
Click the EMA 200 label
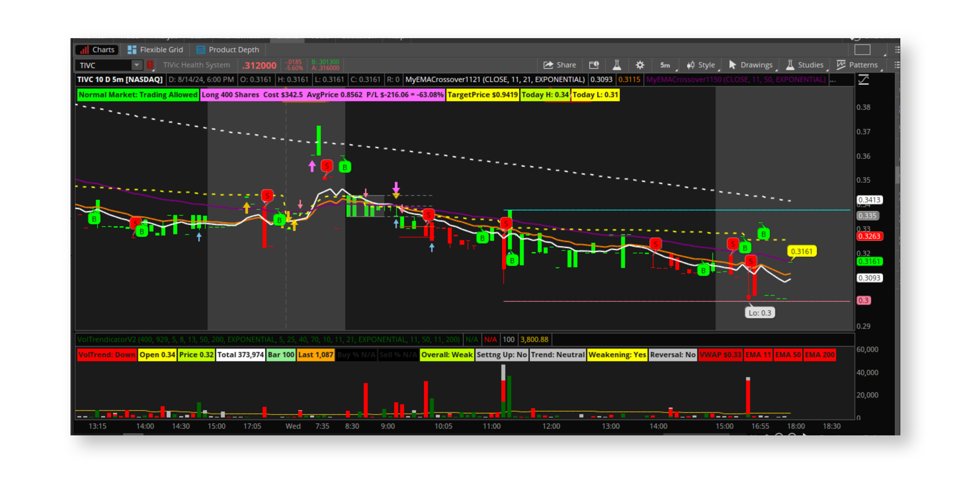click(820, 355)
